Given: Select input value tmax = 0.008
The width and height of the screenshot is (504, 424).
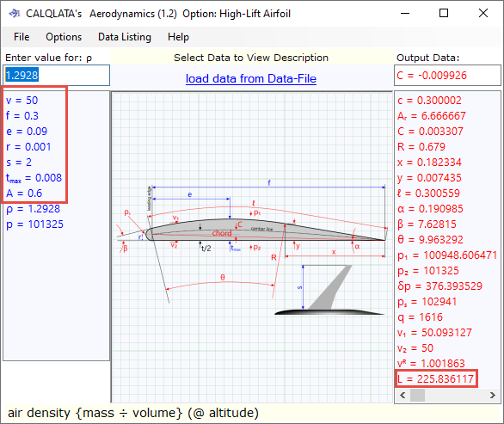Looking at the screenshot, I should [x=34, y=178].
